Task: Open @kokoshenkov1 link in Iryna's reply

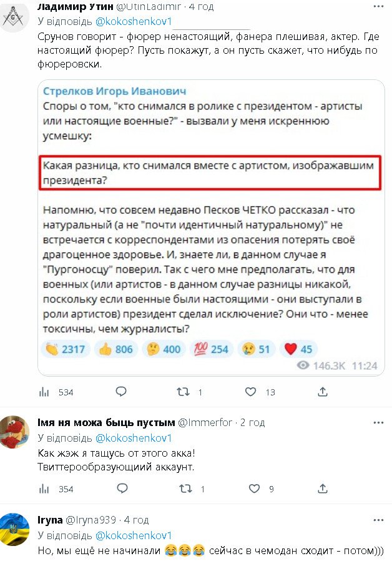Action: (x=133, y=535)
